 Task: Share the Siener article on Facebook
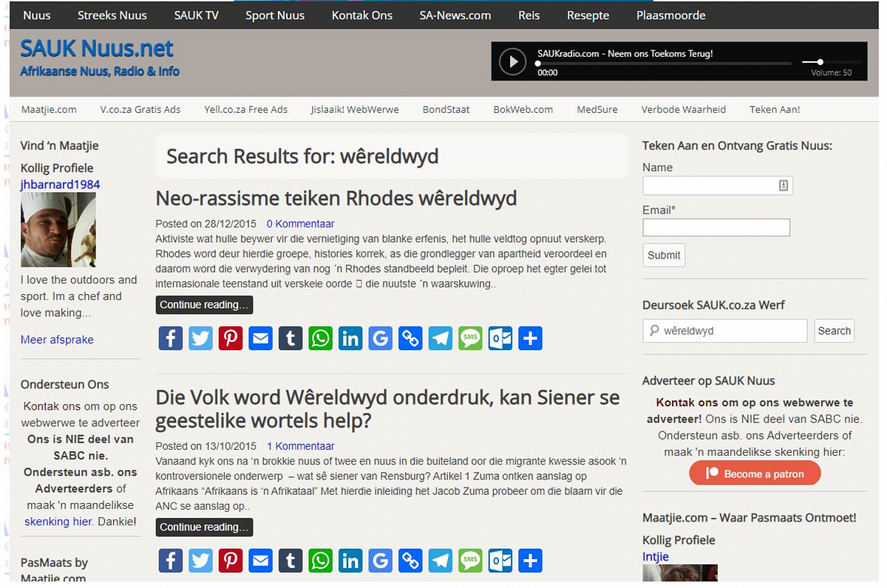171,561
